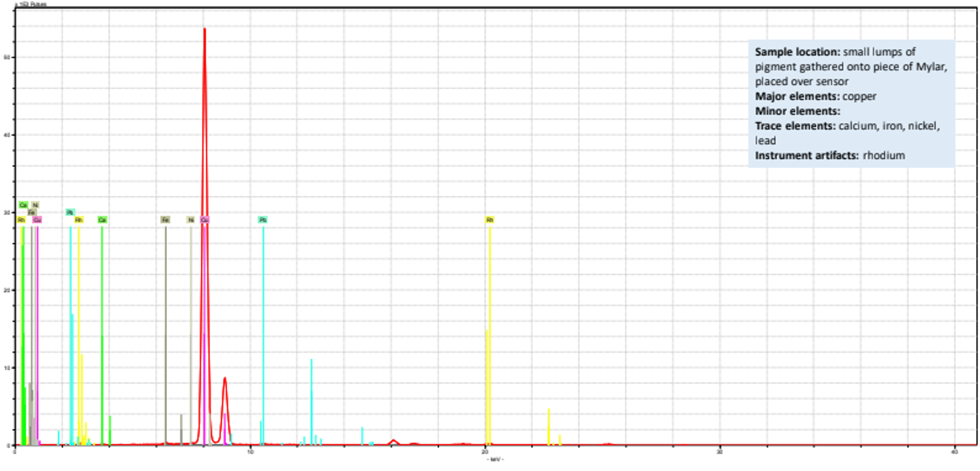The width and height of the screenshot is (980, 471).
Task: Click the yellow Rh line near 22.7 keV
Action: coord(549,426)
